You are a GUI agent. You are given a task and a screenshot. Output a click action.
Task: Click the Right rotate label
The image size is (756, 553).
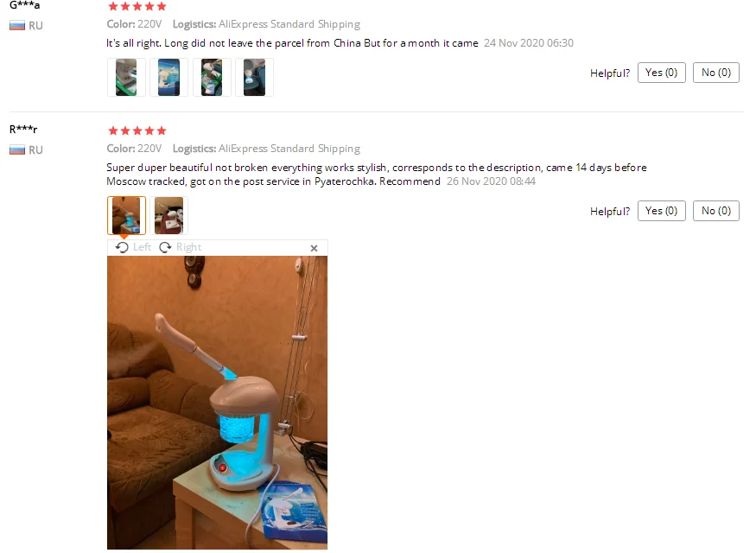189,247
